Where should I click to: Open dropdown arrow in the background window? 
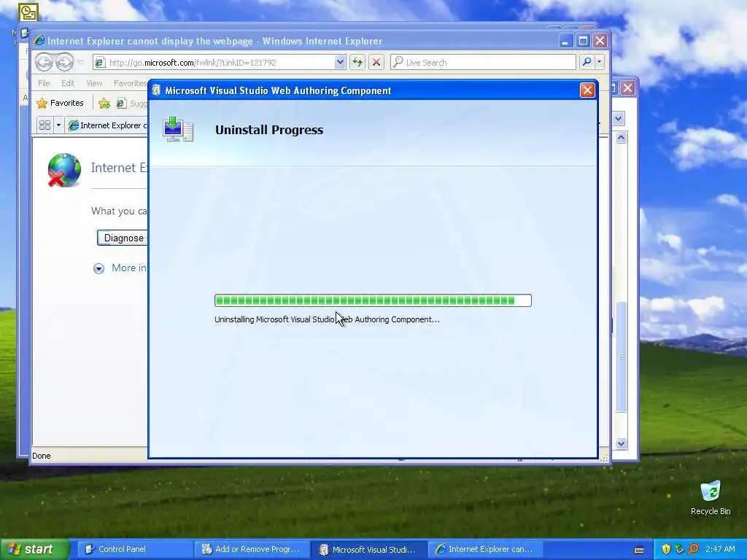(619, 119)
